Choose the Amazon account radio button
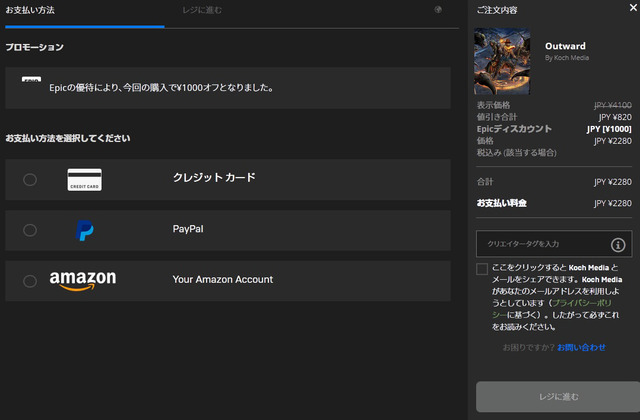Image resolution: width=640 pixels, height=420 pixels. point(30,281)
